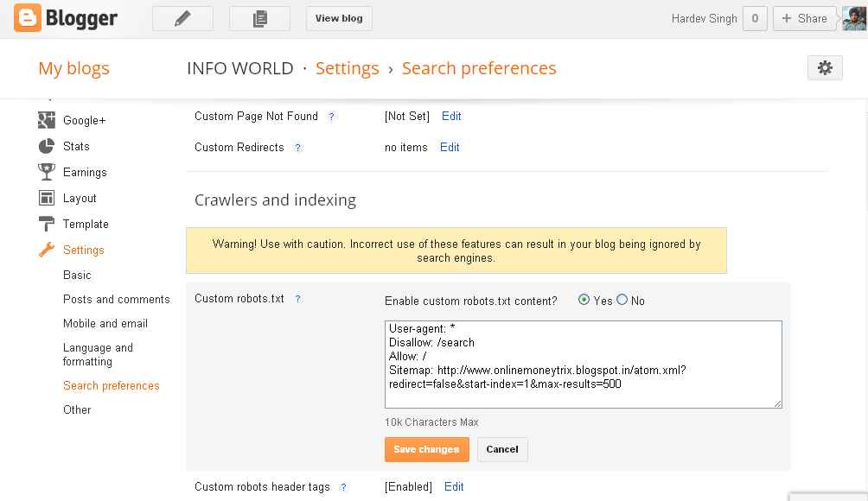868x501 pixels.
Task: Edit Custom robots header tags
Action: 454,486
